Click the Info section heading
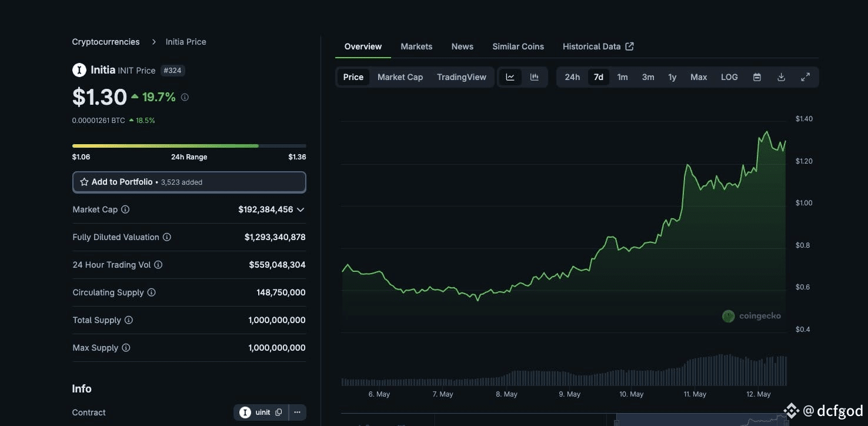The width and height of the screenshot is (868, 426). (x=82, y=389)
